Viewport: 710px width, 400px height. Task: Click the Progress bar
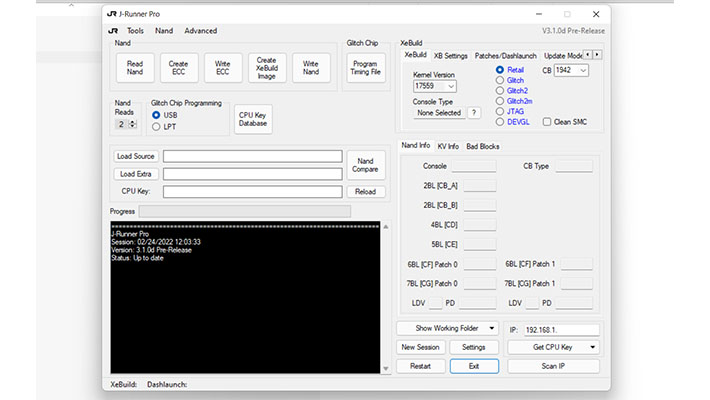click(x=245, y=211)
